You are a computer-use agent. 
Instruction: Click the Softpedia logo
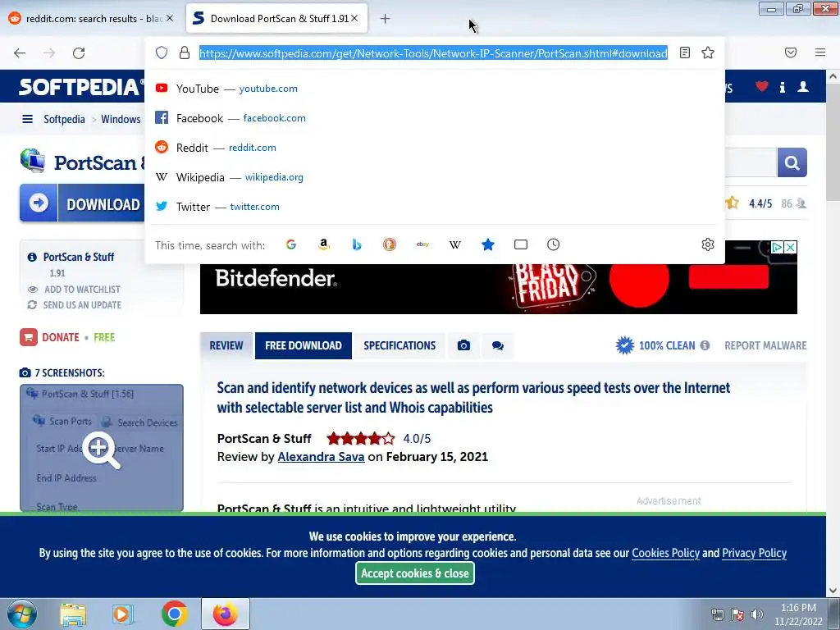(x=80, y=87)
